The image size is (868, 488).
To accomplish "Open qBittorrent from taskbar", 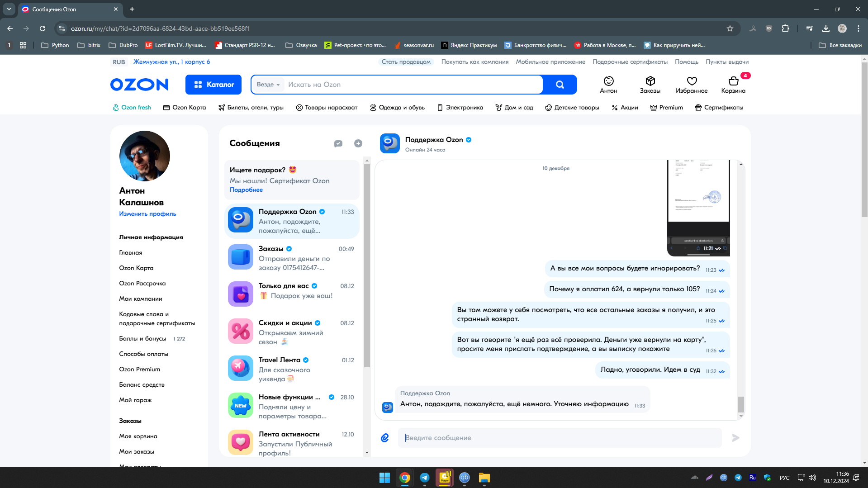I will (x=465, y=478).
